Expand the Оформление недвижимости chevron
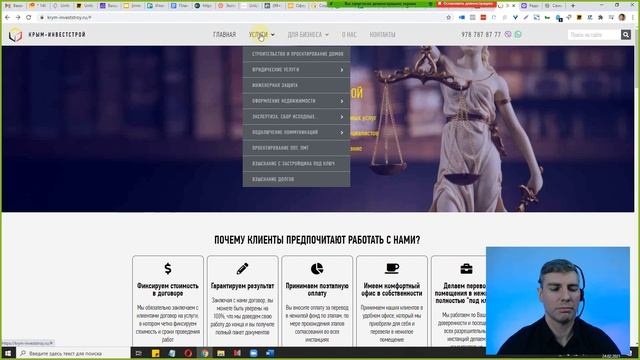This screenshot has width=640, height=360. tap(342, 101)
